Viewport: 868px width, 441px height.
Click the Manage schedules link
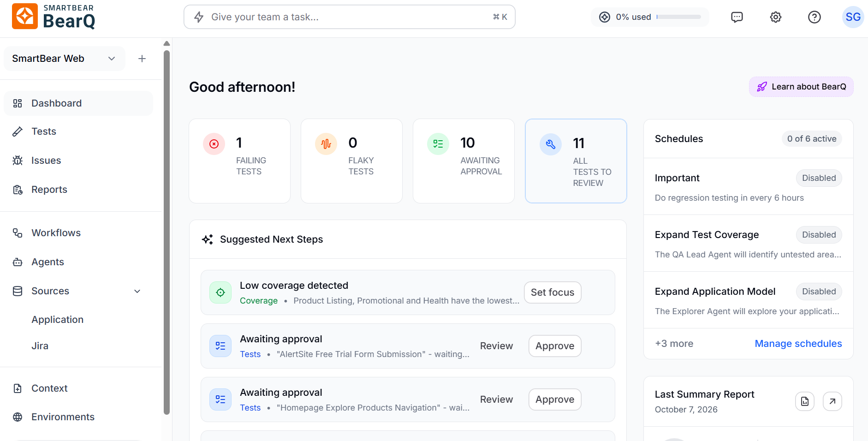pyautogui.click(x=798, y=344)
